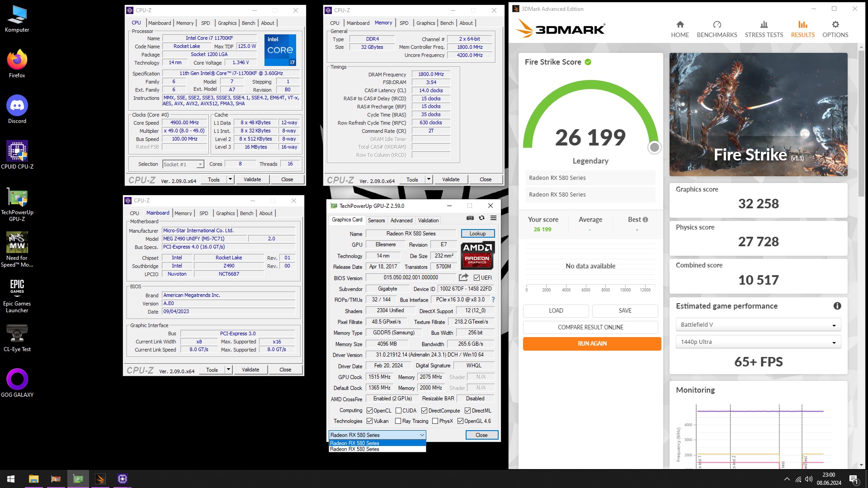
Task: Open File Explorer from the taskbar
Action: tap(33, 479)
